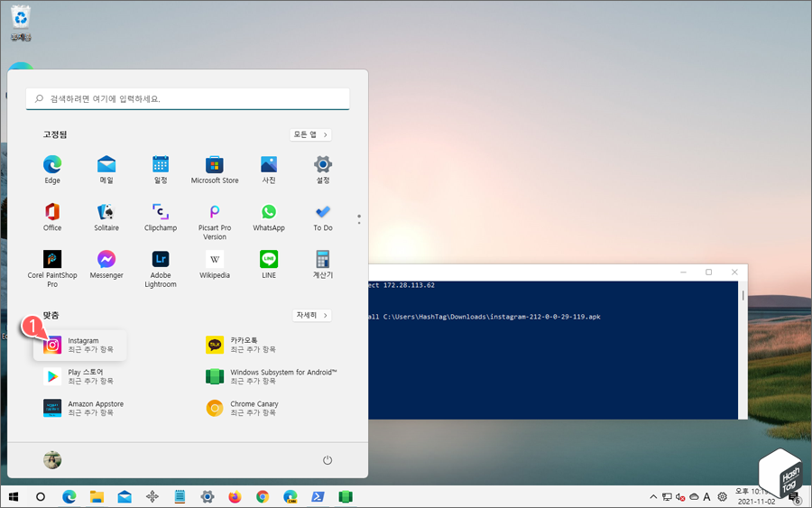Open the Solitaire game
The image size is (812, 508).
coord(106,217)
